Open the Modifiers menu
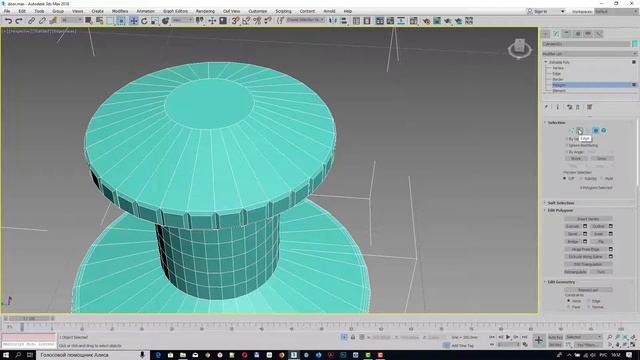Image resolution: width=640 pixels, height=360 pixels. click(x=120, y=11)
